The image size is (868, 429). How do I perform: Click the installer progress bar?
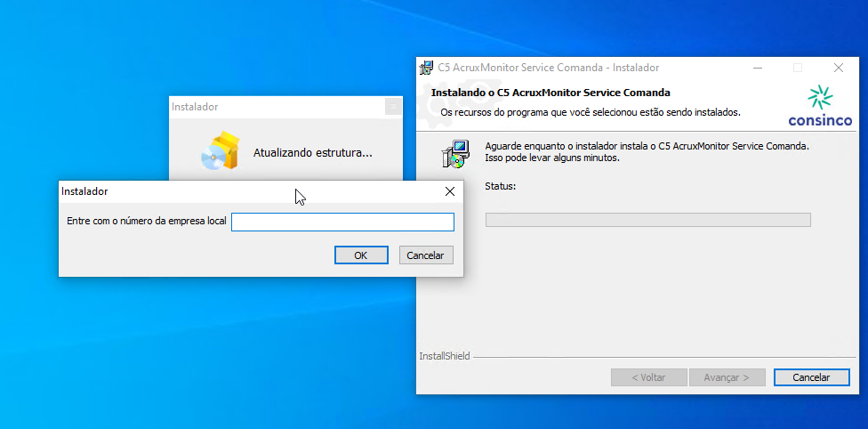647,220
